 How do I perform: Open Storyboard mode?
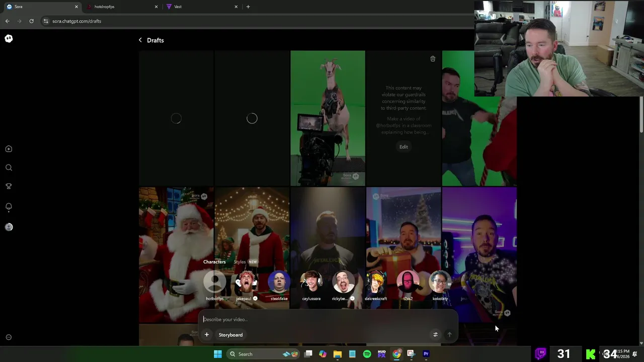[x=230, y=335]
